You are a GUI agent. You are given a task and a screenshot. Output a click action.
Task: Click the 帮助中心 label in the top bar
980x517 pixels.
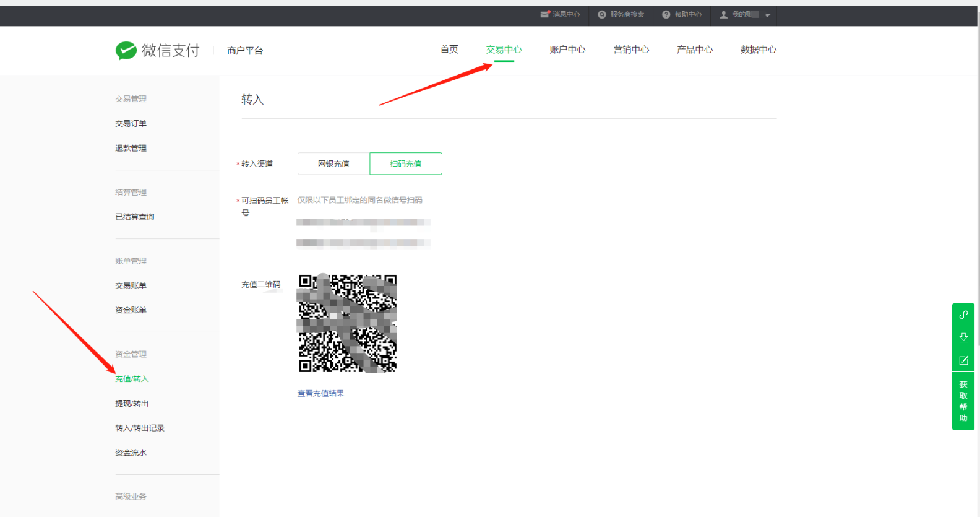coord(688,14)
